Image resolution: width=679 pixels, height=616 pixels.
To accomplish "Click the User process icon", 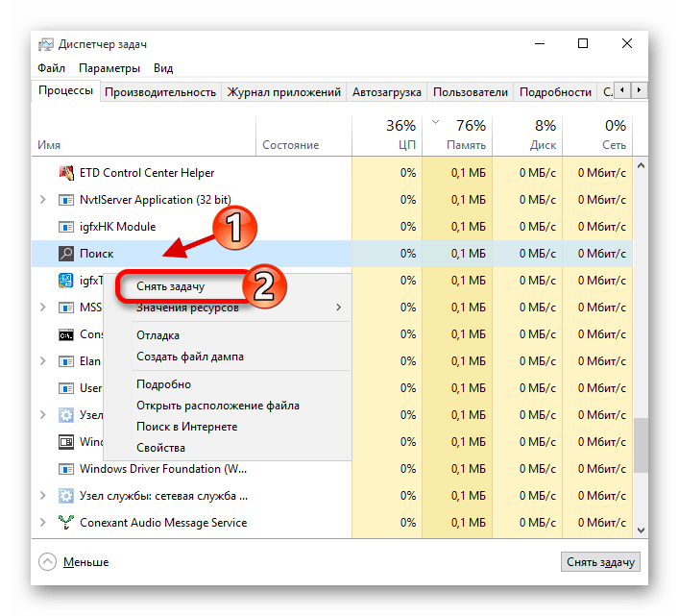I will point(66,388).
